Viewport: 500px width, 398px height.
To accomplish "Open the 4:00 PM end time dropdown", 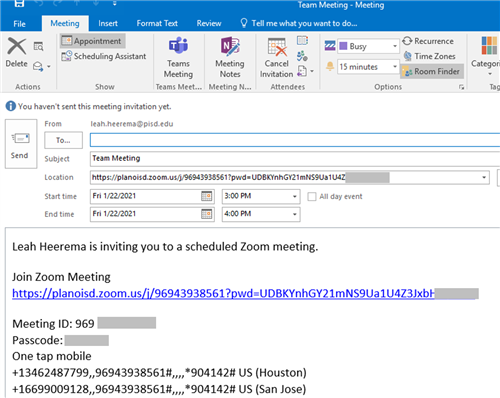I will point(294,214).
